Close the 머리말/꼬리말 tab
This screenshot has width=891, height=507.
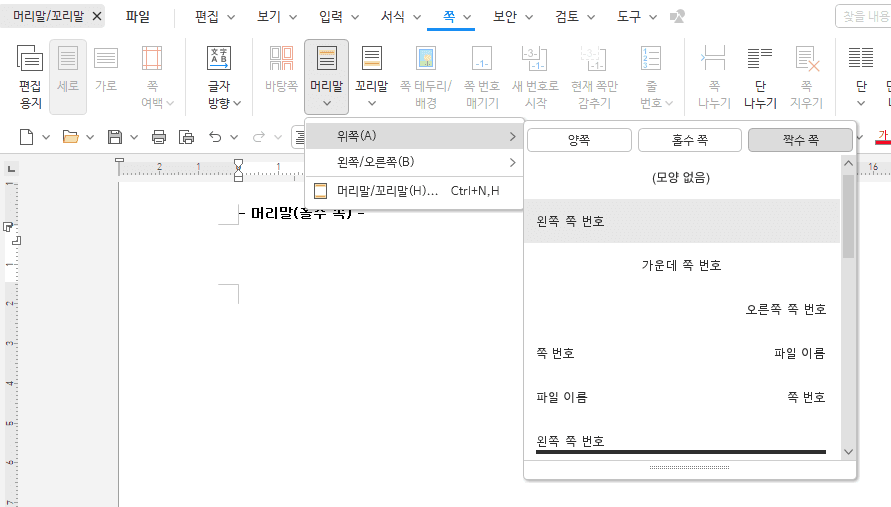(97, 16)
